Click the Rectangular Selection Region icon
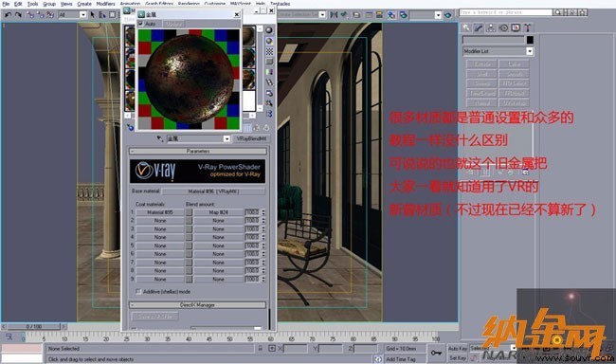The image size is (616, 364). (113, 15)
